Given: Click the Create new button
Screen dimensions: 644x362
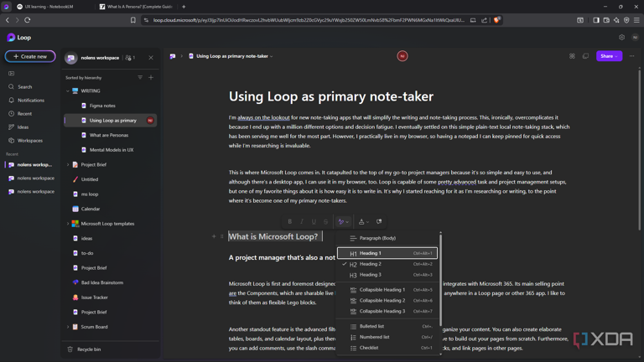Looking at the screenshot, I should [x=30, y=56].
